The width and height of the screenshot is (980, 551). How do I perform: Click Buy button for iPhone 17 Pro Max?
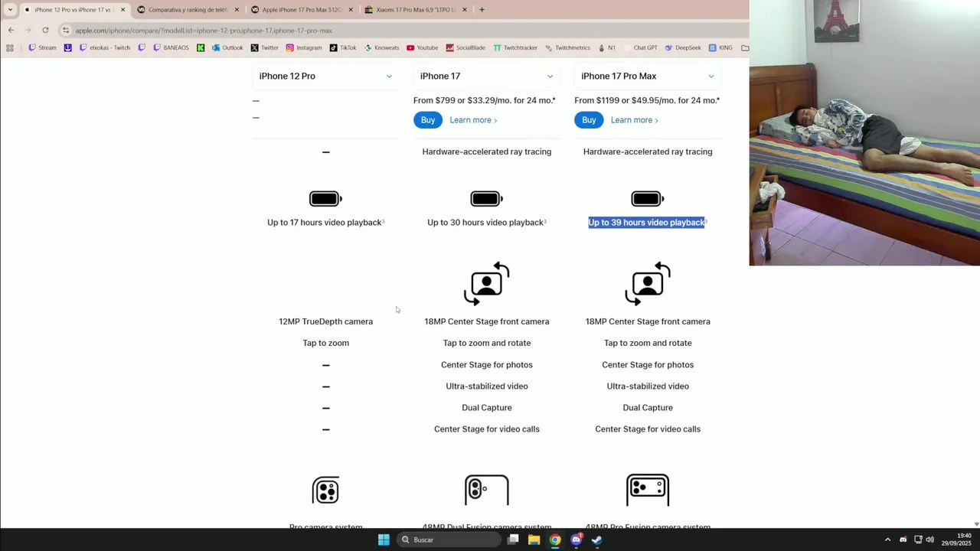[589, 120]
